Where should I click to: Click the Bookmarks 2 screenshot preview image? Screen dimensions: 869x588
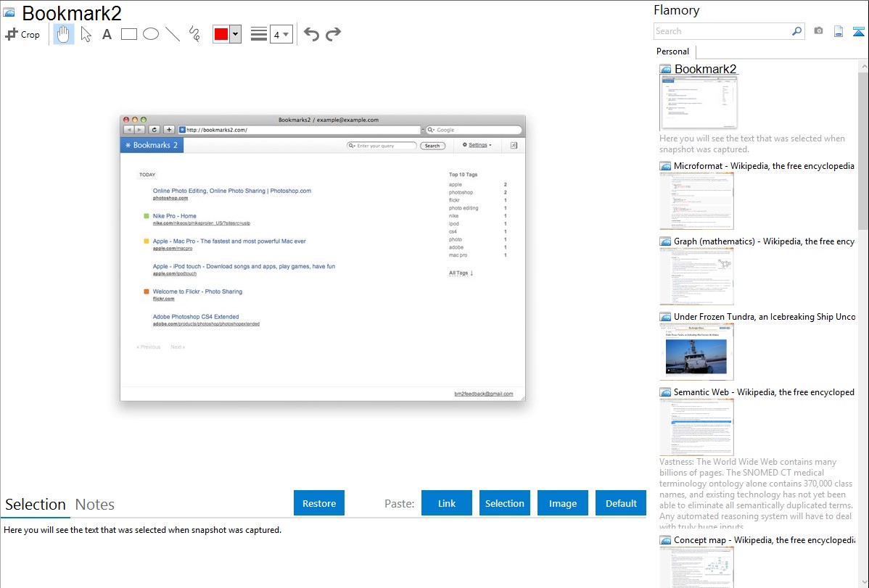coord(323,257)
